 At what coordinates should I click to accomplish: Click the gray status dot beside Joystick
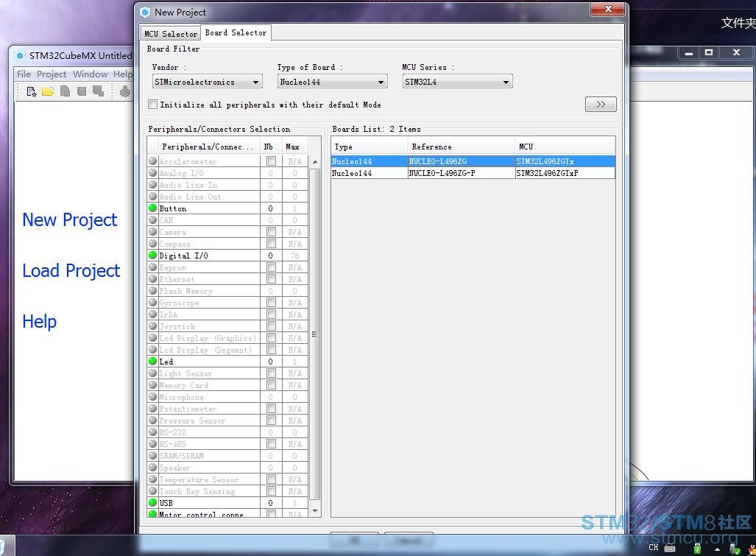click(153, 326)
